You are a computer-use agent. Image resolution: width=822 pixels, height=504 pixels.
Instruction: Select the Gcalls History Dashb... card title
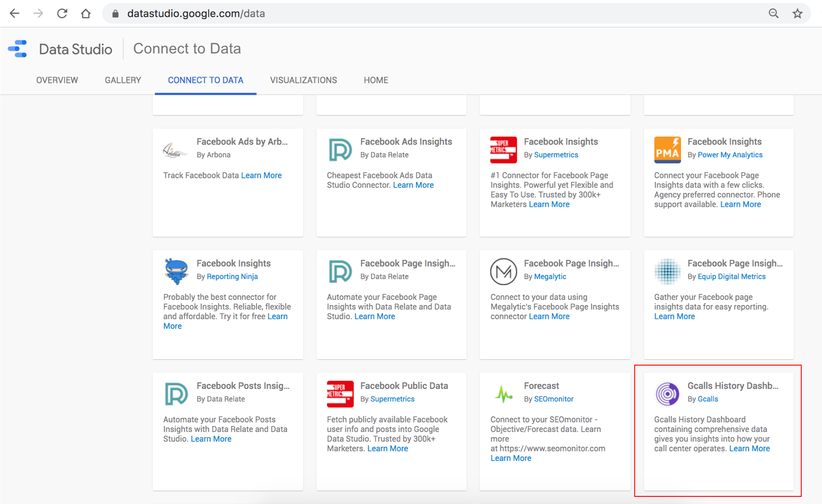tap(733, 386)
